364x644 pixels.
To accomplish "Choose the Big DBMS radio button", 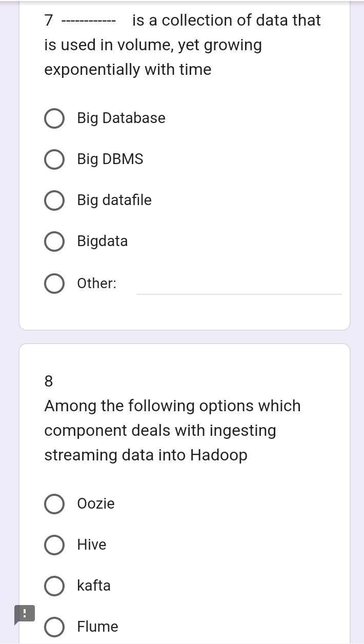I will [54, 159].
